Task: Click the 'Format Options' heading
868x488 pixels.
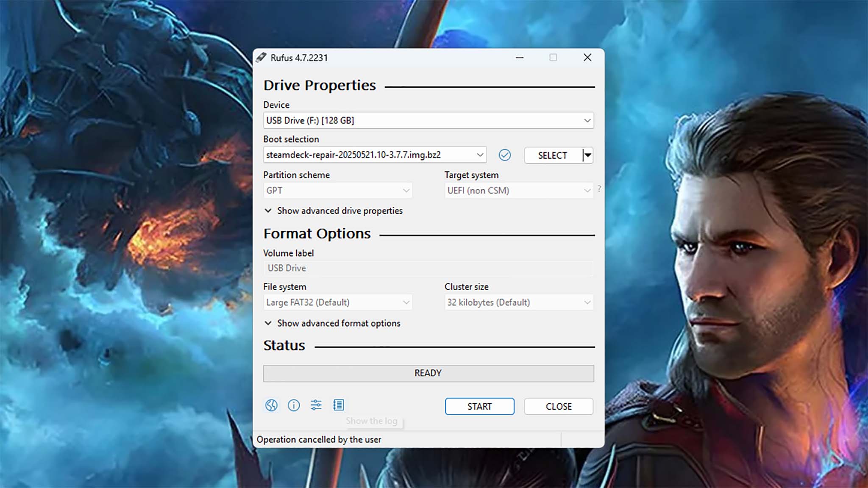Action: [317, 234]
